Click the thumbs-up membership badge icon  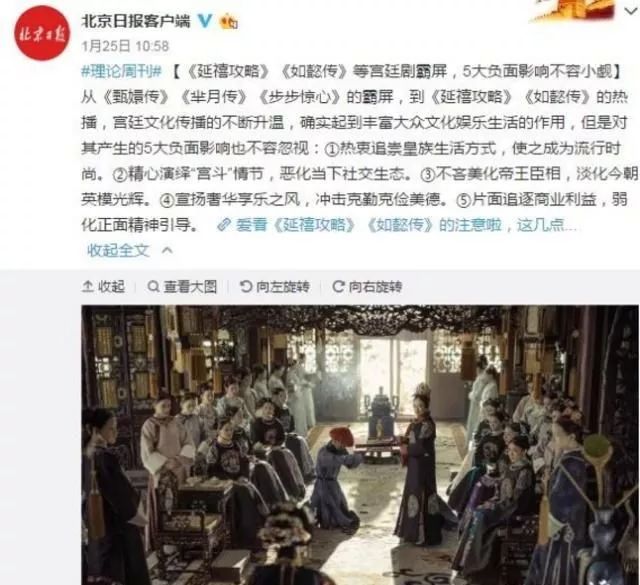click(x=229, y=21)
